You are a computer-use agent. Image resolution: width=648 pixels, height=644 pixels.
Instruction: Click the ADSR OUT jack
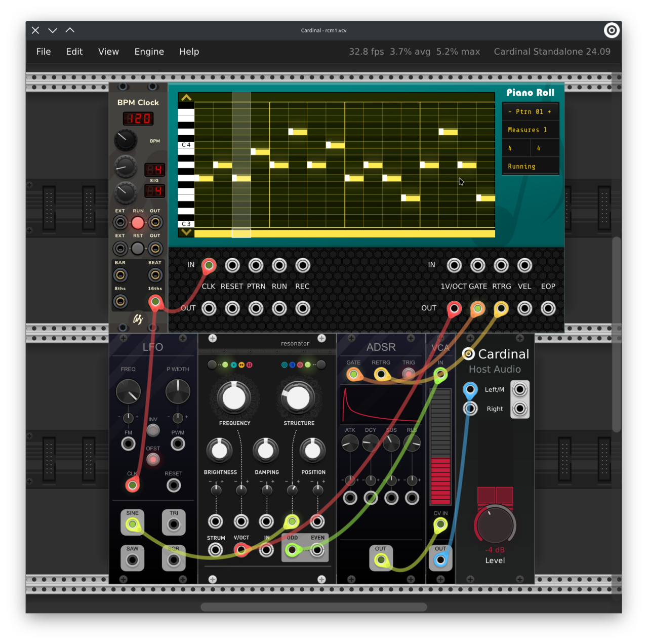pyautogui.click(x=381, y=560)
